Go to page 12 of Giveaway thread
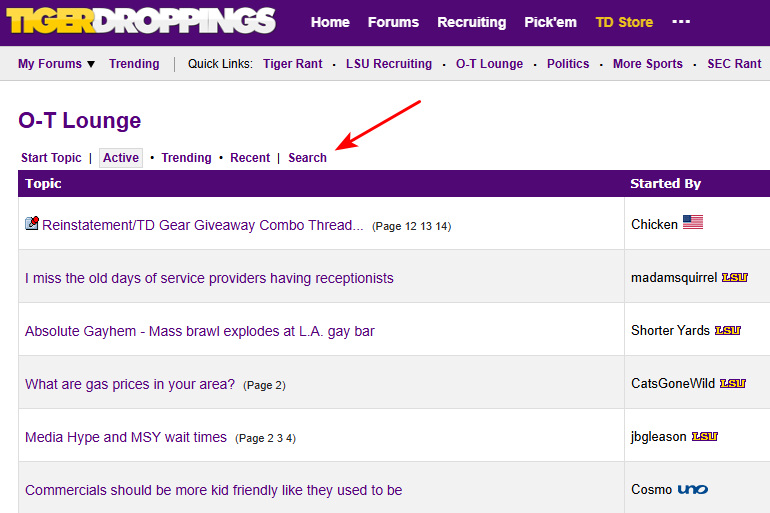 click(x=411, y=226)
